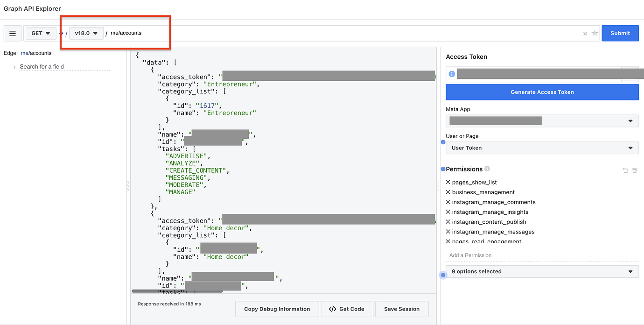The height and width of the screenshot is (325, 644).
Task: Deselect the instagram_content_publish permission
Action: coord(448,221)
